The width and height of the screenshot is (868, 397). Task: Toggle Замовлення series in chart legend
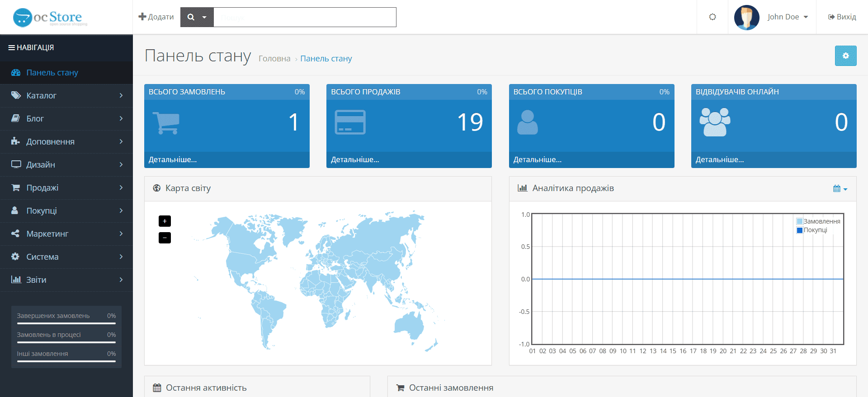point(818,221)
